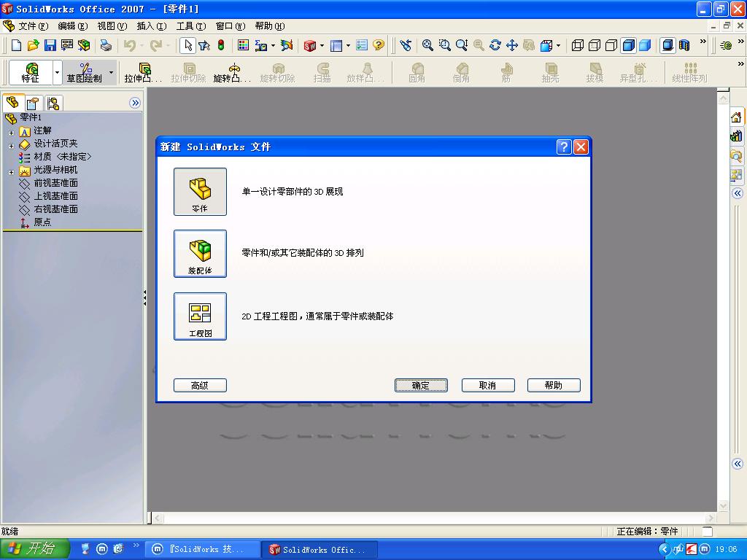Open the view orientation dropdown arrow

pyautogui.click(x=558, y=46)
